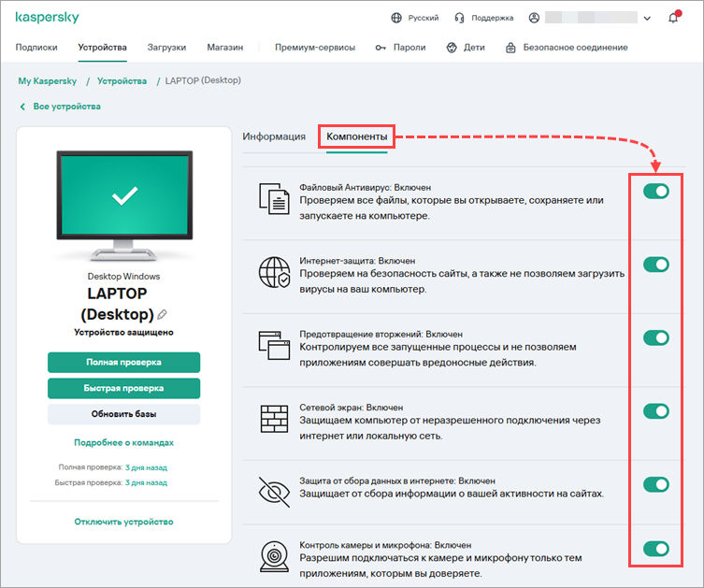The height and width of the screenshot is (588, 704).
Task: Open Безопасное соединение section
Action: [x=575, y=47]
